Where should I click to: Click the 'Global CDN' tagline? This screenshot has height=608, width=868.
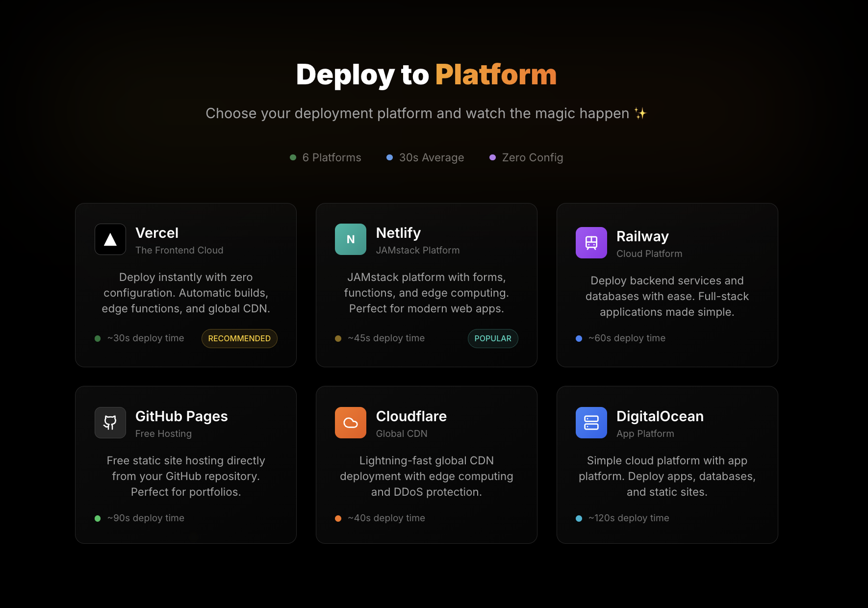click(402, 433)
